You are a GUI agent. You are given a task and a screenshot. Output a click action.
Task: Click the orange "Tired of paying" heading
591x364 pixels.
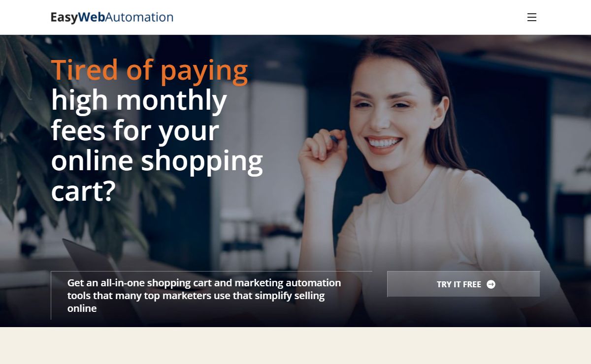tap(149, 69)
